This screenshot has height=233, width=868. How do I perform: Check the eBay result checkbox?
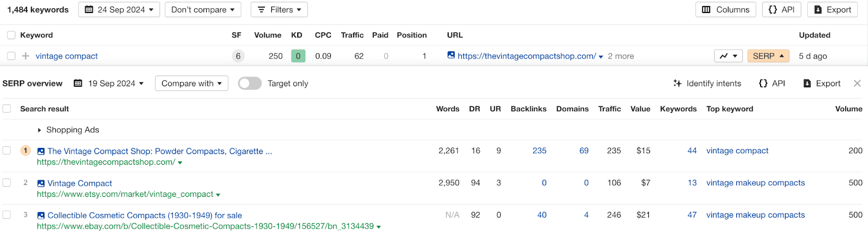[7, 215]
